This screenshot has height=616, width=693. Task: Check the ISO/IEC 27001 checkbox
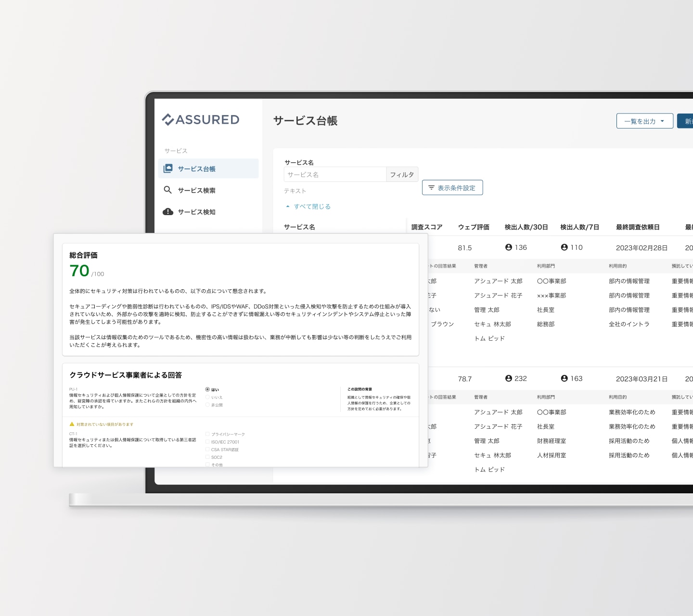207,442
